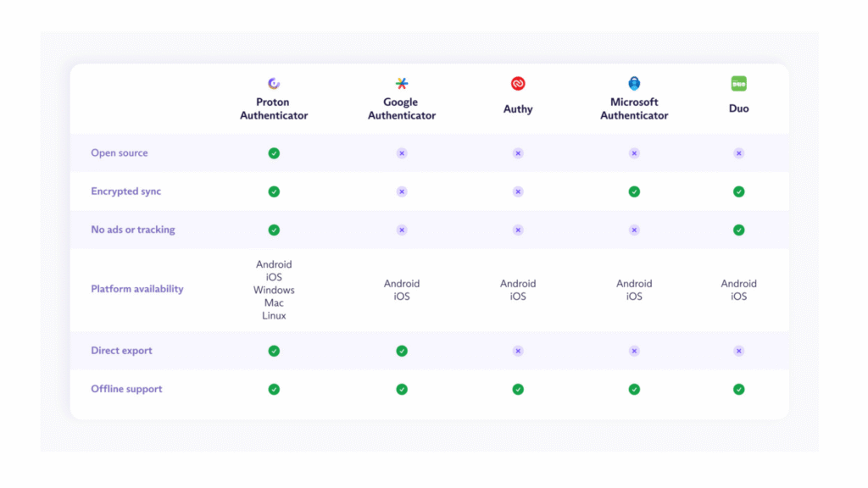Screen dimensions: 868x488
Task: Click Proton's Direct export checkmark
Action: click(x=274, y=351)
